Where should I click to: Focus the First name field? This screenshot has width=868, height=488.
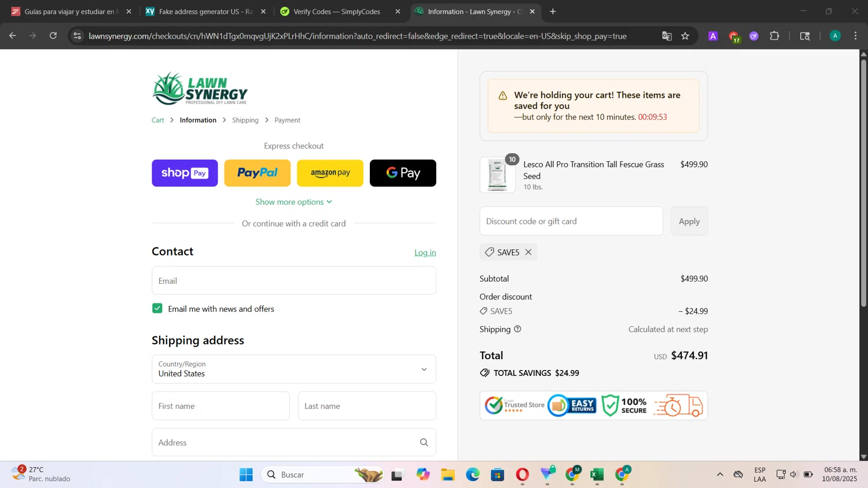pyautogui.click(x=220, y=406)
